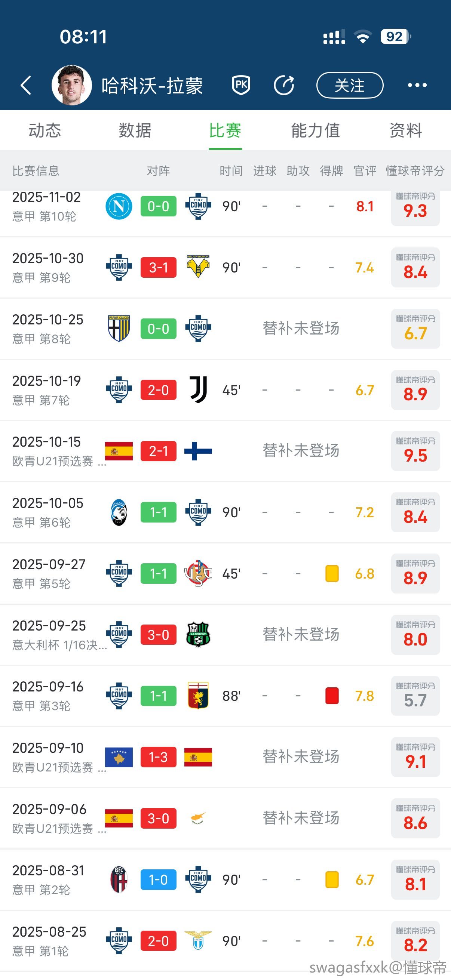Image resolution: width=451 pixels, height=980 pixels.
Task: Tap the Finland flag icon
Action: pyautogui.click(x=198, y=451)
